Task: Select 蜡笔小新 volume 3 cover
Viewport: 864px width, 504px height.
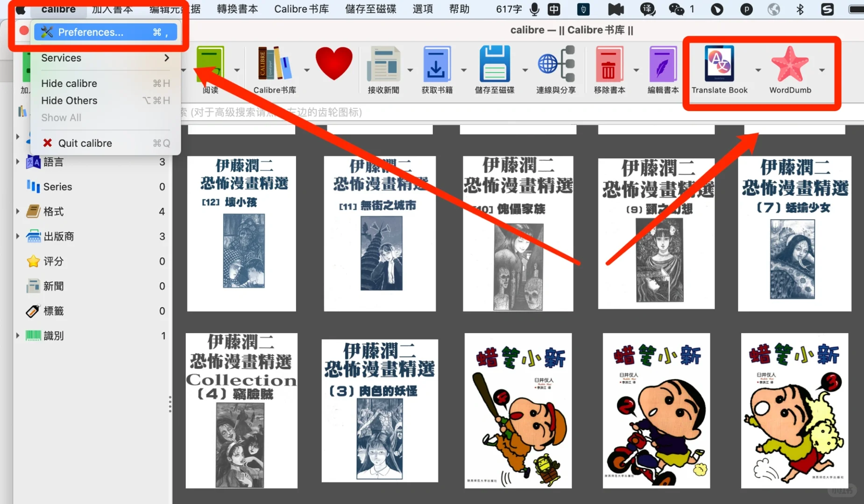Action: [x=794, y=411]
